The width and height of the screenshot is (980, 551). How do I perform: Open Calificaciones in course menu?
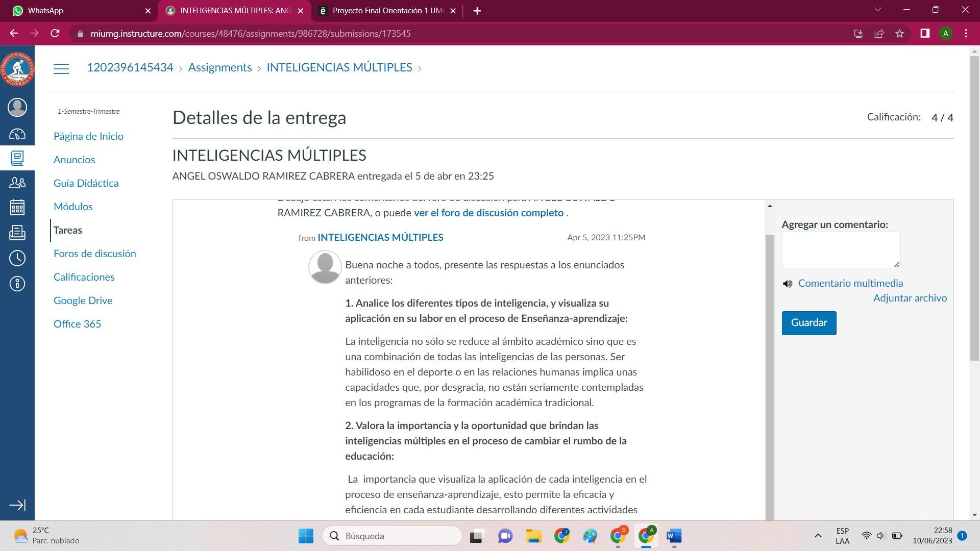click(x=84, y=277)
